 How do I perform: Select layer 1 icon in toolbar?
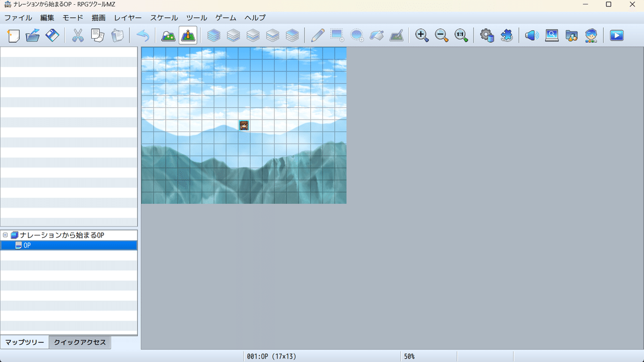(x=233, y=36)
